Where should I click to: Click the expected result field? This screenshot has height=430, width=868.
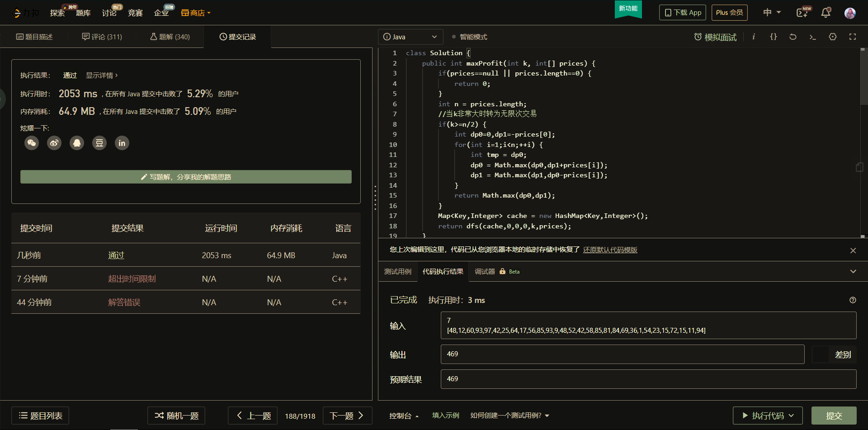point(648,379)
